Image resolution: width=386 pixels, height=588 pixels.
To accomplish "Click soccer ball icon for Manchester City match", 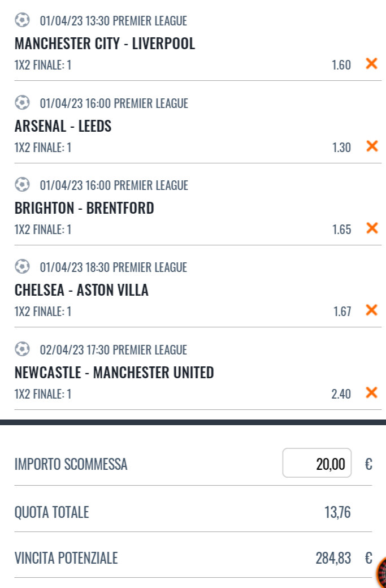I will [22, 21].
